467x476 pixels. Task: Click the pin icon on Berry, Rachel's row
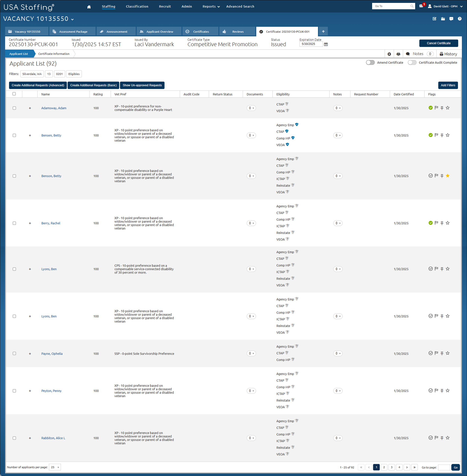click(442, 223)
